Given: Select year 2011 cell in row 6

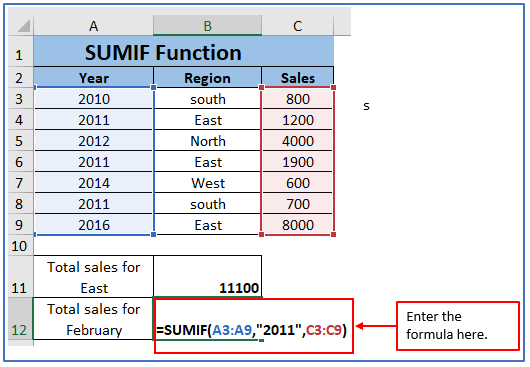Looking at the screenshot, I should 94,161.
